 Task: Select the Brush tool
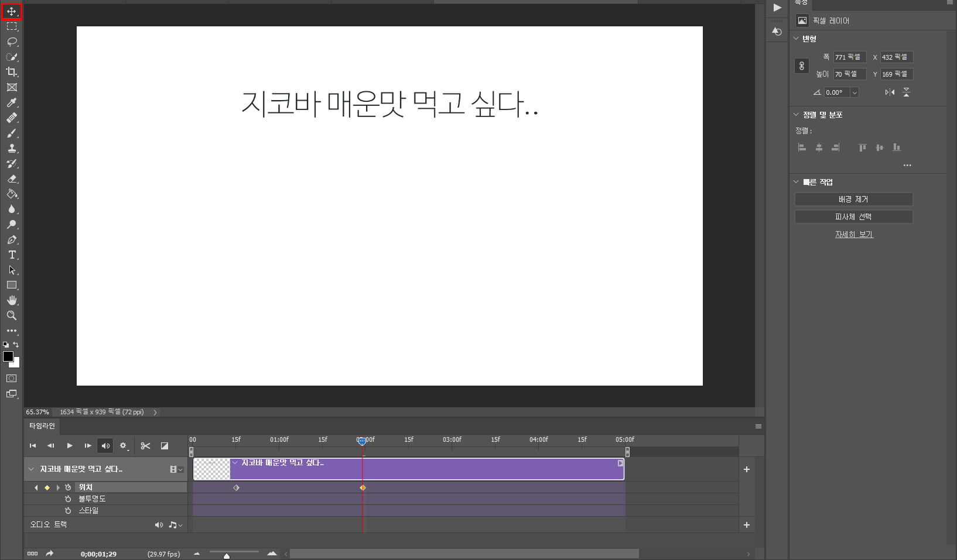click(12, 133)
